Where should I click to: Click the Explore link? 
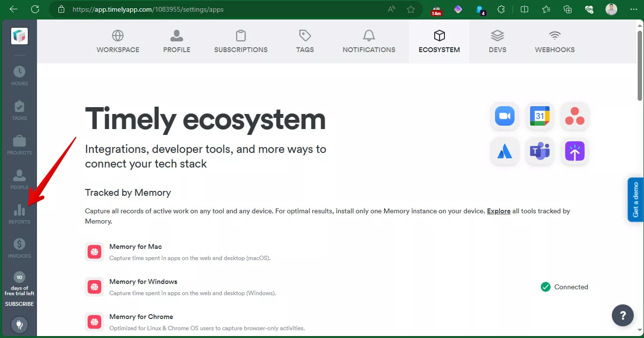(x=498, y=211)
